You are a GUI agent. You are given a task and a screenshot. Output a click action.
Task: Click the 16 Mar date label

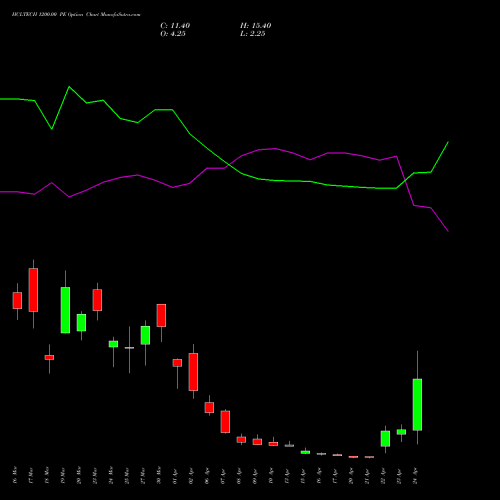click(15, 475)
